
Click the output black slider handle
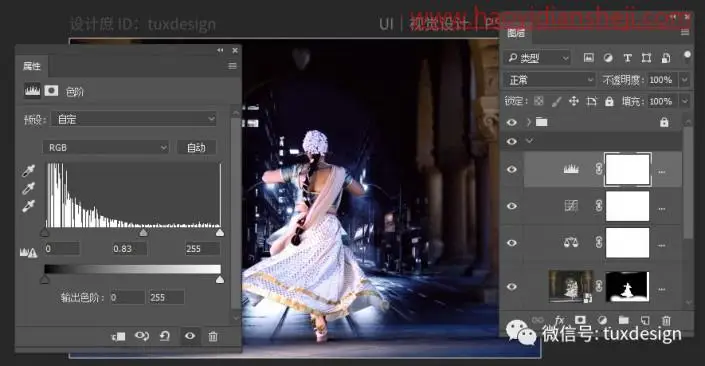pos(45,280)
